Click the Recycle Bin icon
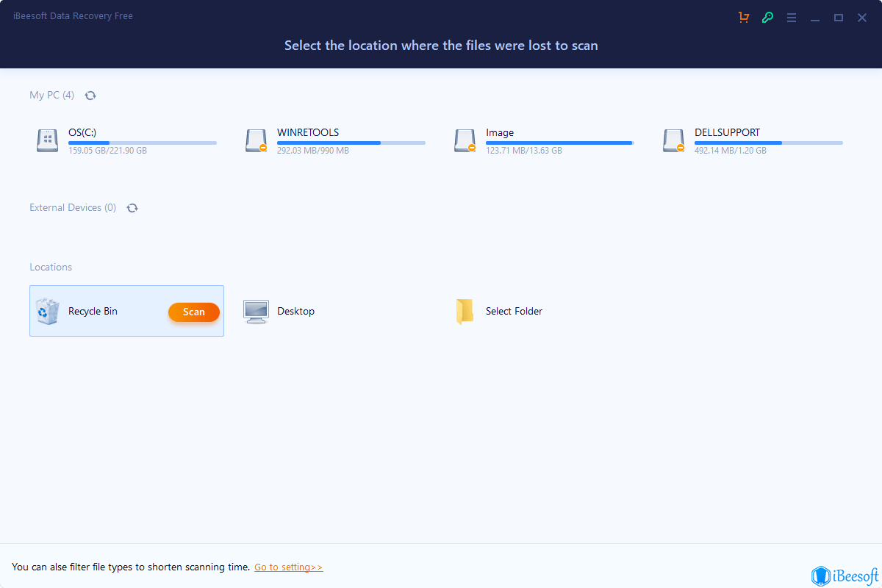 click(x=48, y=311)
